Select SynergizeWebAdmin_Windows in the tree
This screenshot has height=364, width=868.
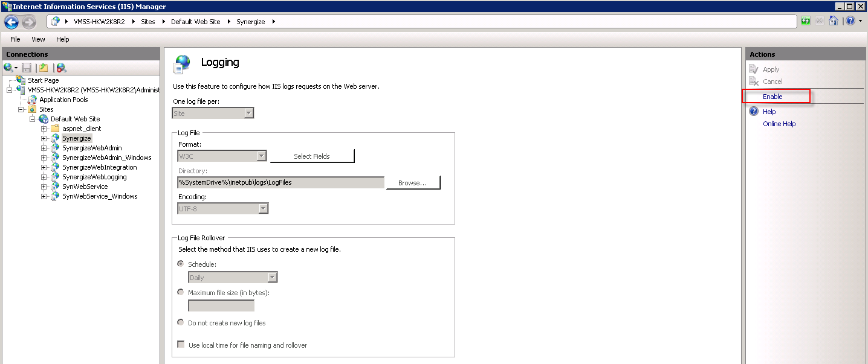click(107, 158)
